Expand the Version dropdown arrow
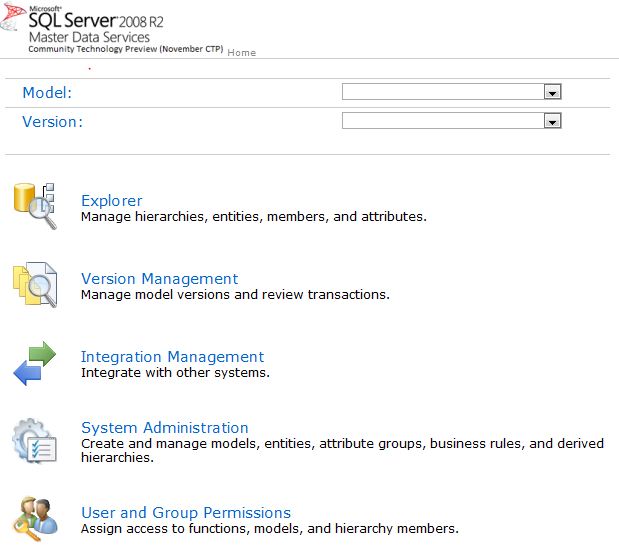The width and height of the screenshot is (619, 551). 551,121
